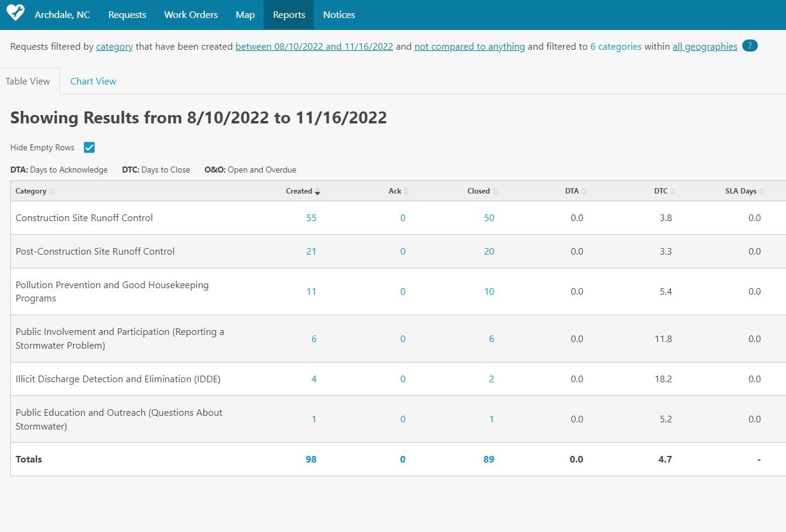
Task: Sort table by Closed column icon
Action: [495, 191]
